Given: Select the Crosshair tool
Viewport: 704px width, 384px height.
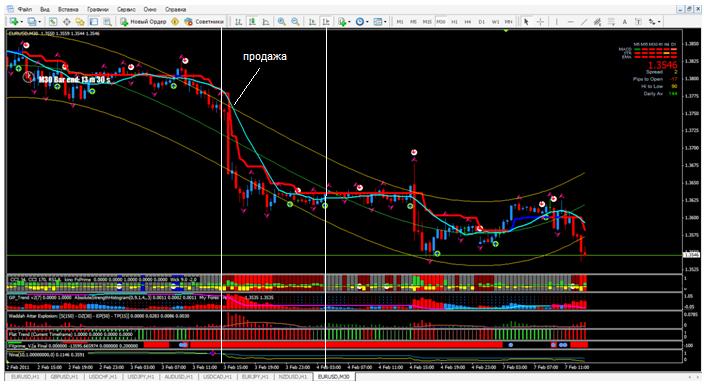Looking at the screenshot, I should [540, 22].
